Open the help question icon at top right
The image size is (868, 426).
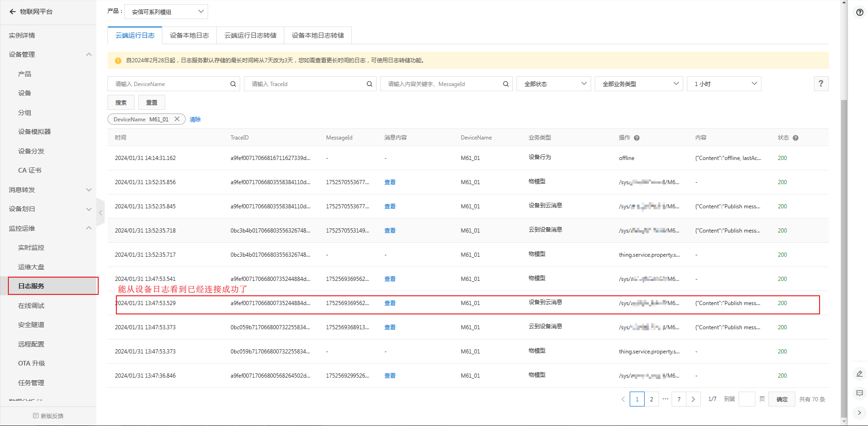[860, 12]
